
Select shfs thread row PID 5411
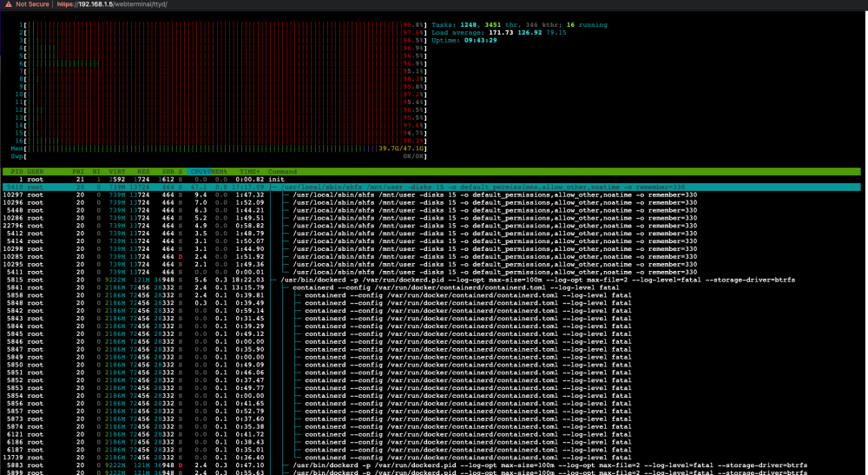[x=431, y=273]
